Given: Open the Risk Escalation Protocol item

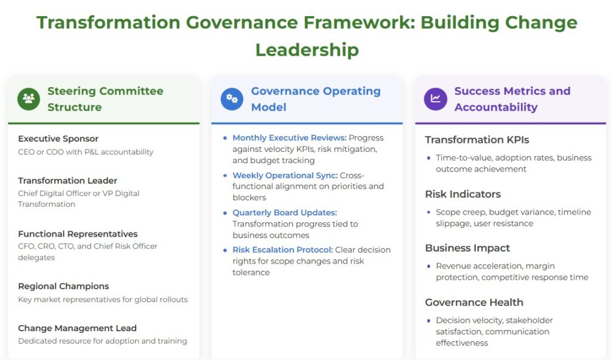Looking at the screenshot, I should pos(282,250).
